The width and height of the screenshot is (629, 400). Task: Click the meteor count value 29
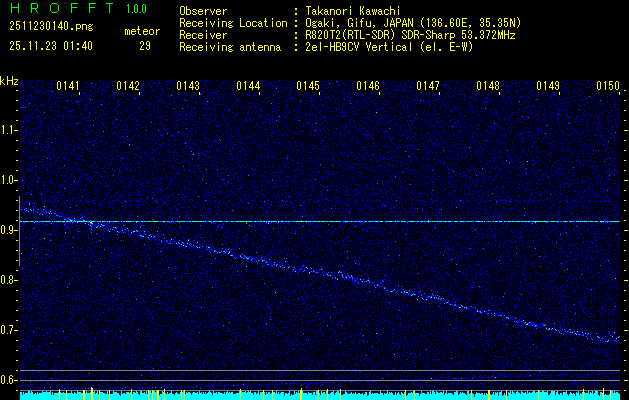(x=145, y=45)
